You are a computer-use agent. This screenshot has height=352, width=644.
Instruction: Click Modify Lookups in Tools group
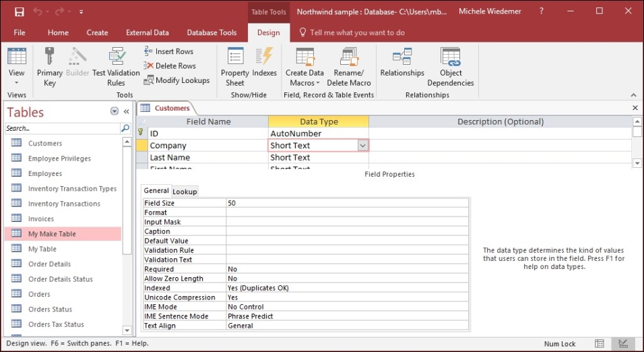click(x=176, y=80)
